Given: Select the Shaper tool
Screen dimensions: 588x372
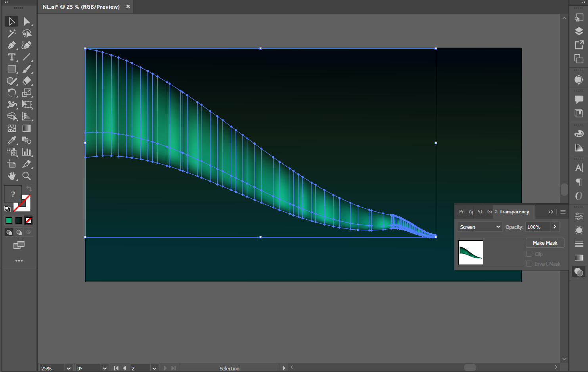Looking at the screenshot, I should point(11,81).
